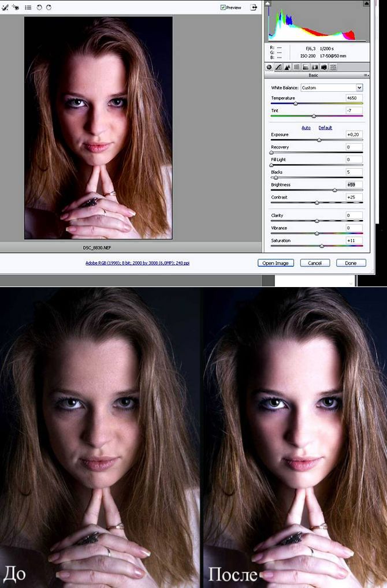This screenshot has height=588, width=387.
Task: Toggle full screen mode icon
Action: click(254, 7)
